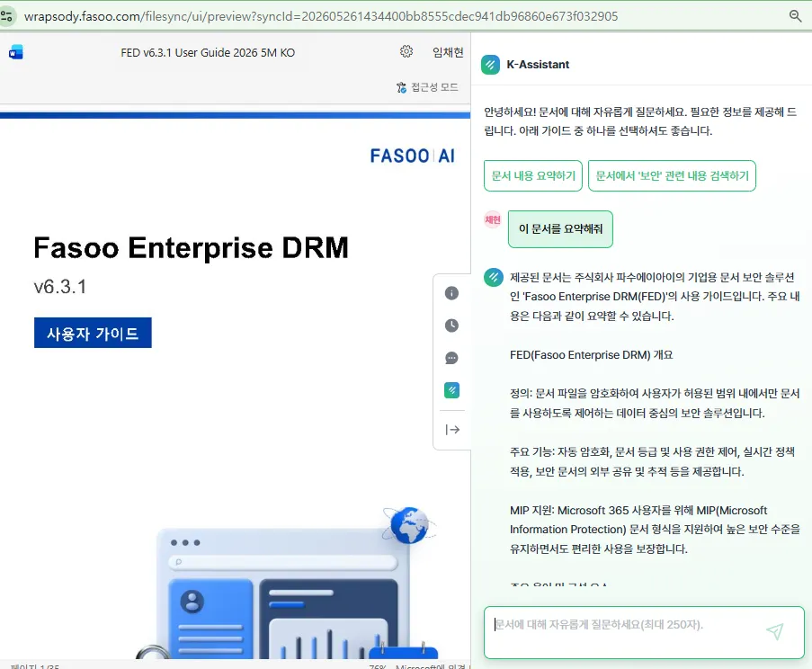Screen dimensions: 812x669
Task: Collapse side panel with arrow icon
Action: pos(452,429)
